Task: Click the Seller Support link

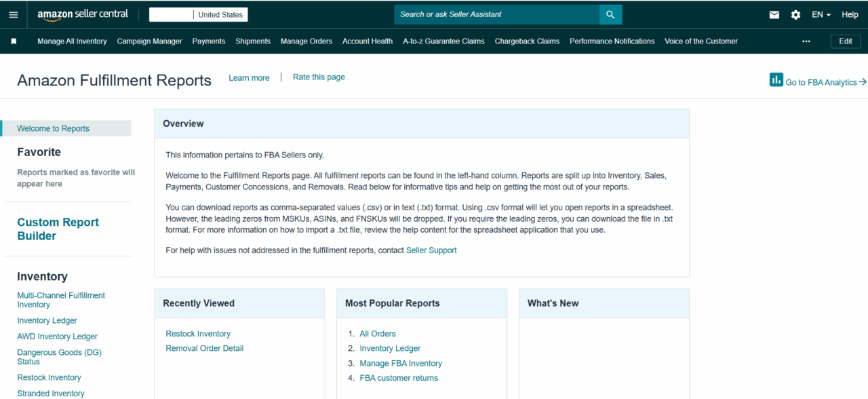Action: coord(431,250)
